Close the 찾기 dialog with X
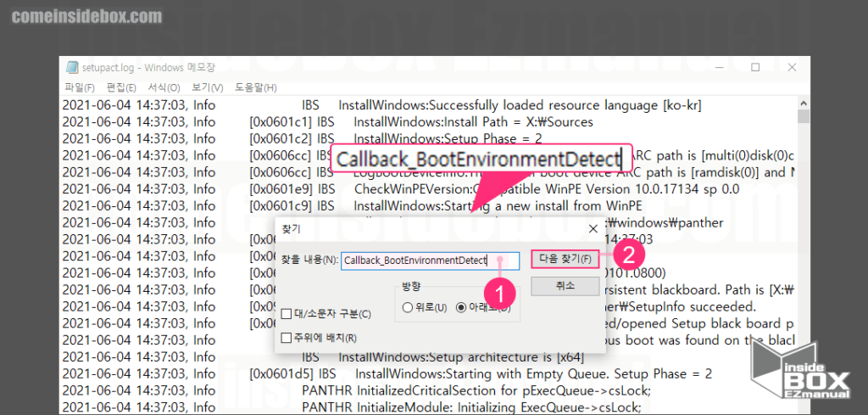 pyautogui.click(x=593, y=228)
